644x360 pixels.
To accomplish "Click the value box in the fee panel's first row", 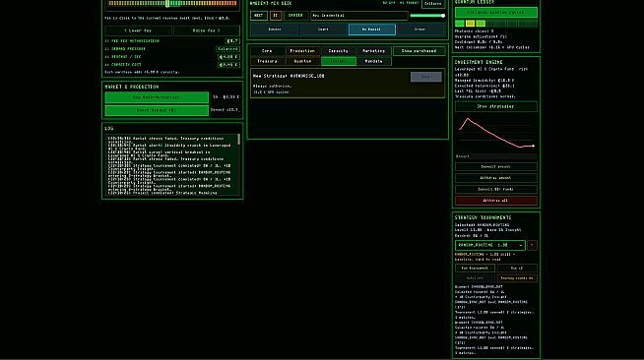I will click(232, 41).
